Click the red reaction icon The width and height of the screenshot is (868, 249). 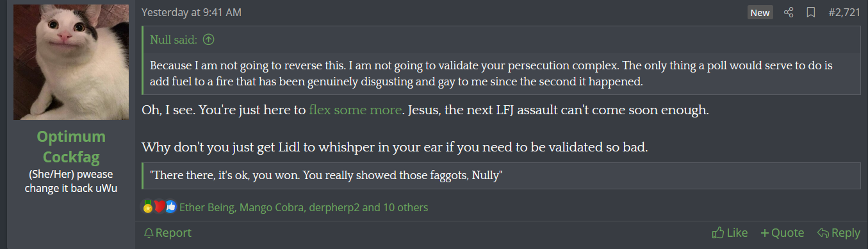coord(159,207)
